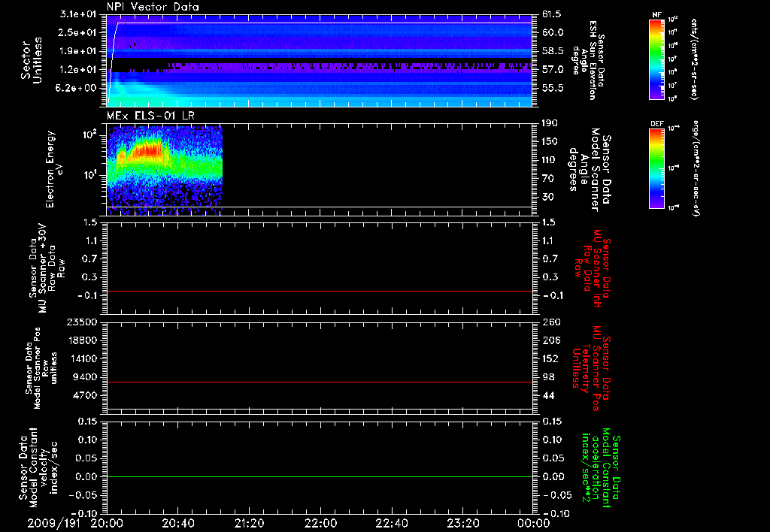Click the 'Model Scanner Angle degrees' axis title
770x532 pixels.
pos(589,170)
